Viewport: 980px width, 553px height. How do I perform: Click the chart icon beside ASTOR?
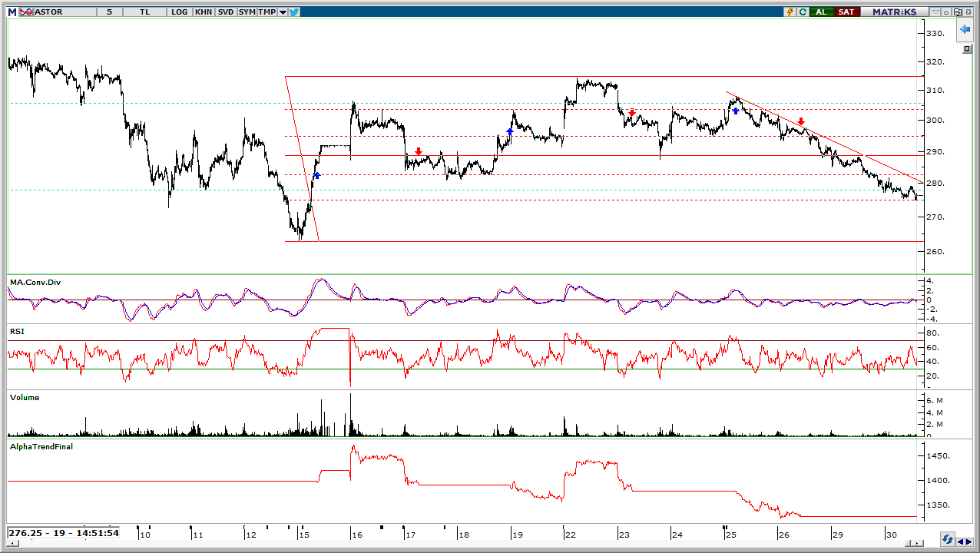(x=26, y=12)
